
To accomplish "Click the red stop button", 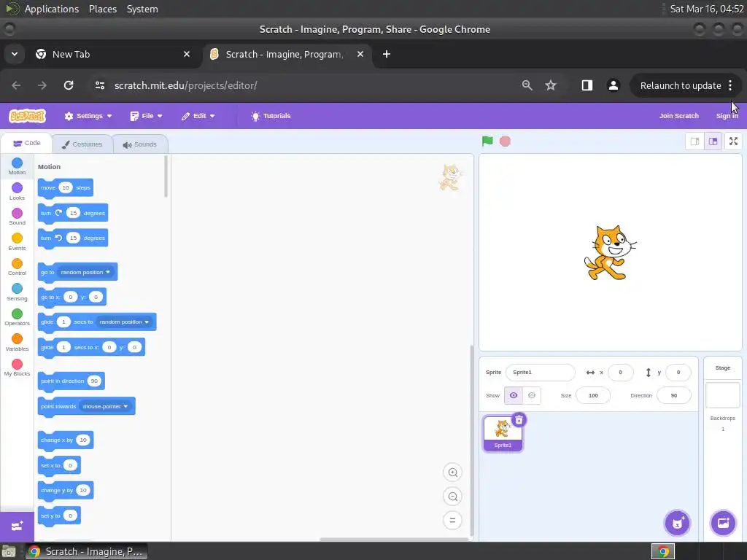I will point(505,141).
